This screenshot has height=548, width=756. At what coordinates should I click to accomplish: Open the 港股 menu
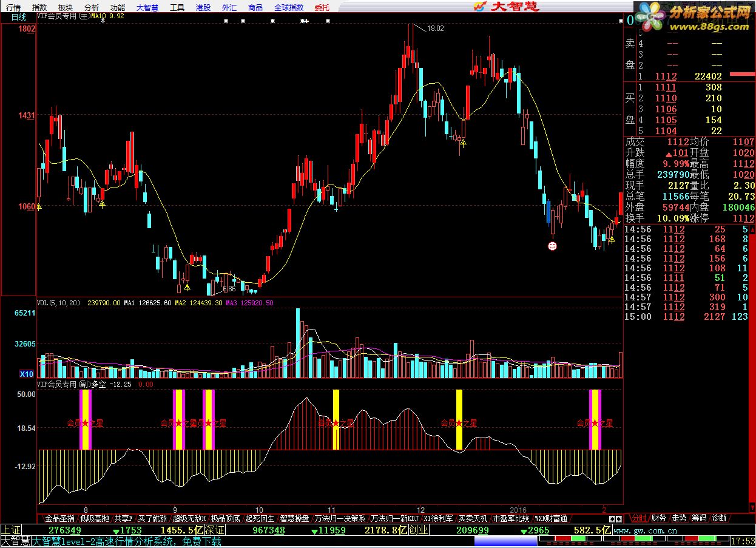(203, 7)
